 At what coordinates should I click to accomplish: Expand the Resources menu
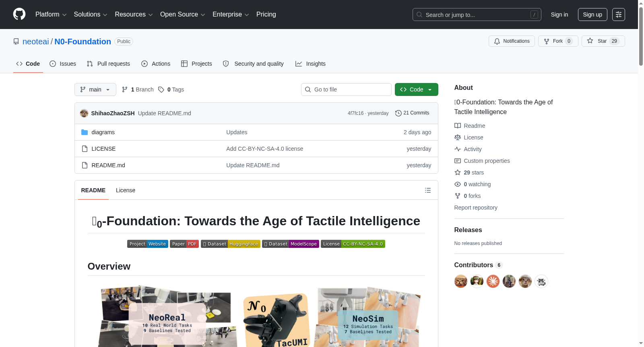pos(134,15)
